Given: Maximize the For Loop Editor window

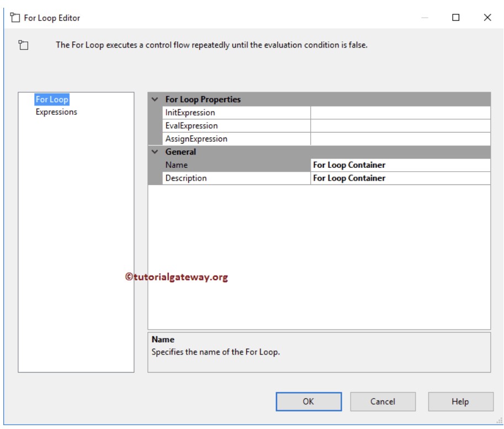Looking at the screenshot, I should click(x=455, y=17).
